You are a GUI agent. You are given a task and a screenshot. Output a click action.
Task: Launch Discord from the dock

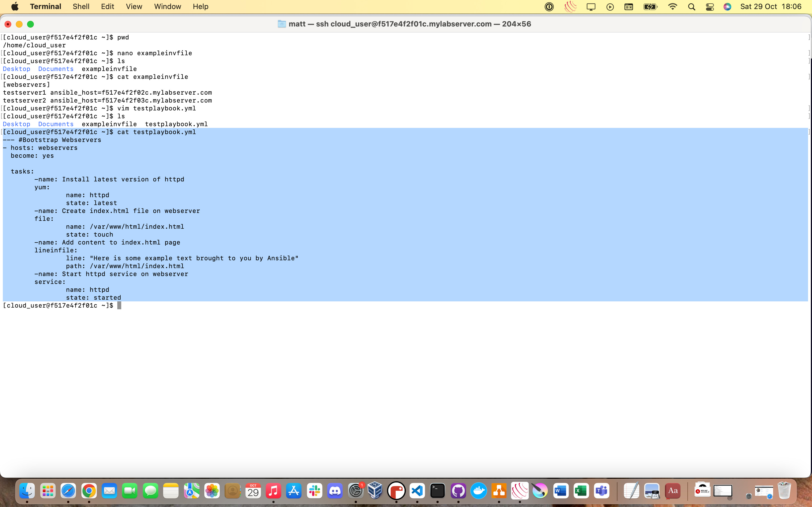click(335, 491)
